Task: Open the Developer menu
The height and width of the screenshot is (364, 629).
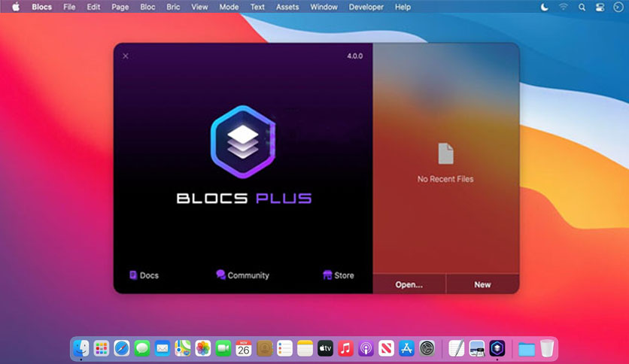Action: tap(366, 7)
